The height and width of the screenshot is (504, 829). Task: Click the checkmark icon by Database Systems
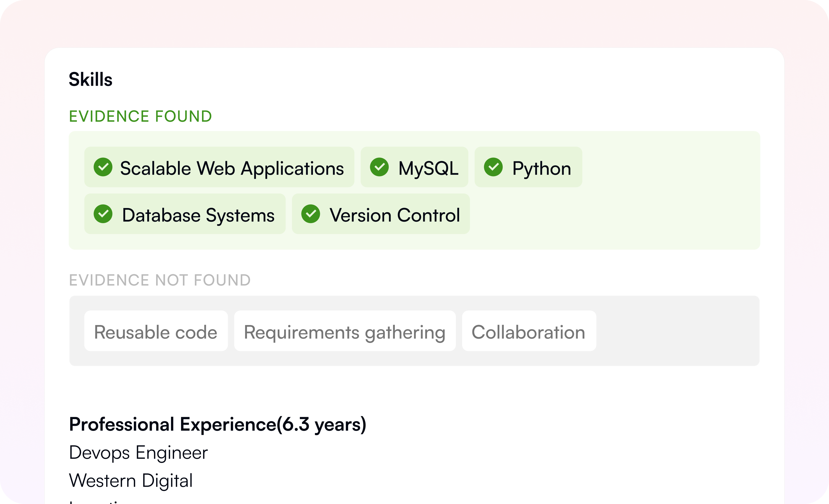coord(103,214)
